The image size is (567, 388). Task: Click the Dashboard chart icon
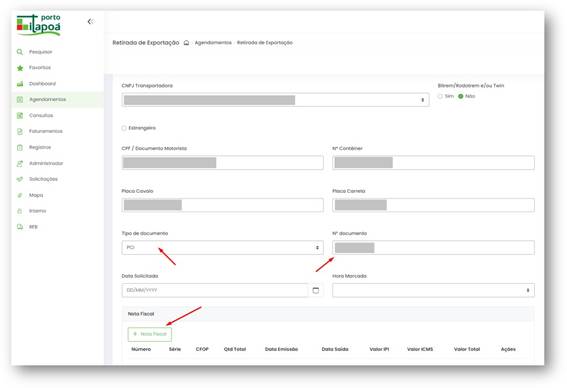coord(20,84)
